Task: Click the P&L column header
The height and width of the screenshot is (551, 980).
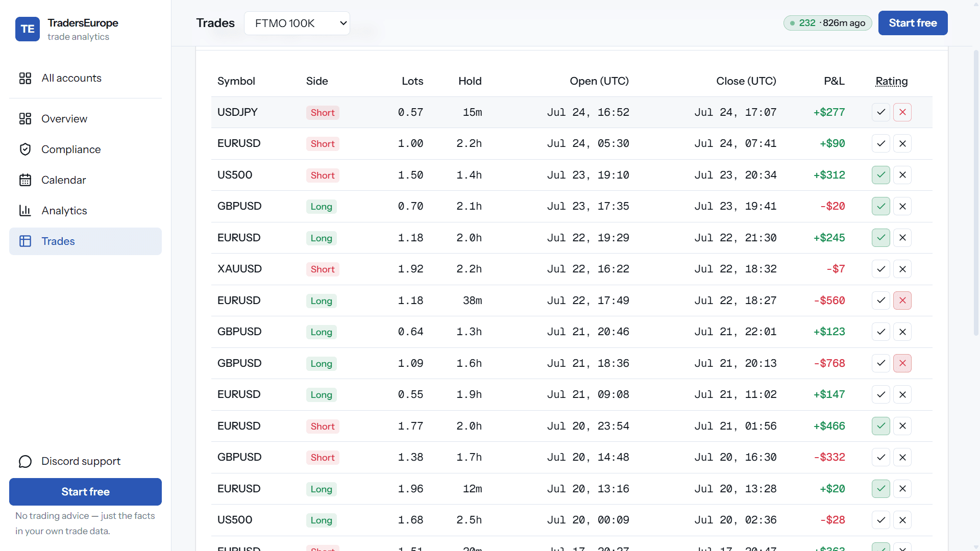Action: (x=834, y=81)
